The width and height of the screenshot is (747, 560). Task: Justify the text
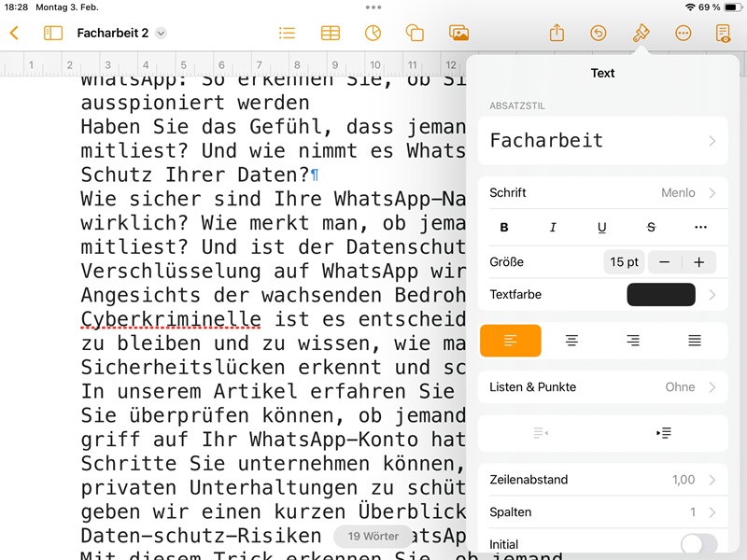click(x=695, y=341)
